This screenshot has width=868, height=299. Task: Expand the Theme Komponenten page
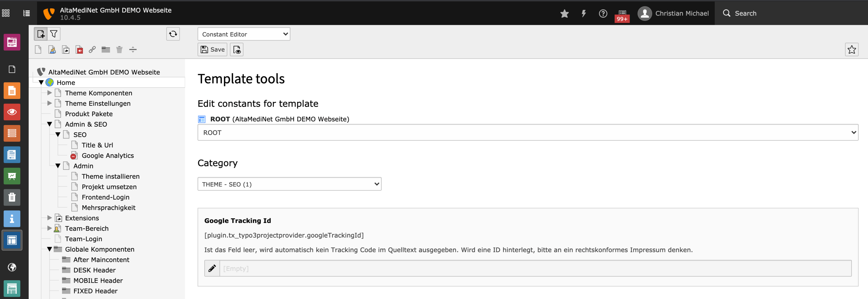pos(49,93)
